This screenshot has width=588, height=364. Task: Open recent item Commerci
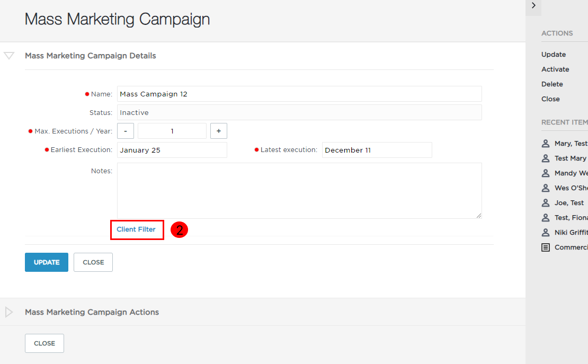pos(571,247)
